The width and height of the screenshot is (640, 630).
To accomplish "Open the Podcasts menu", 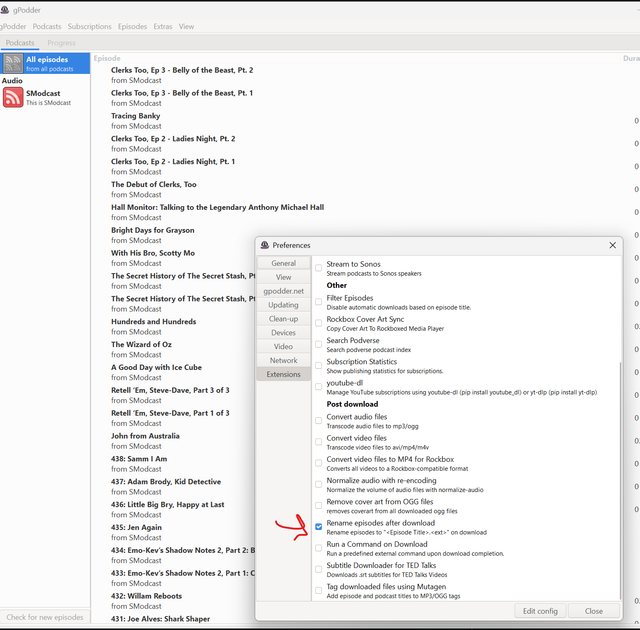I will (x=47, y=27).
